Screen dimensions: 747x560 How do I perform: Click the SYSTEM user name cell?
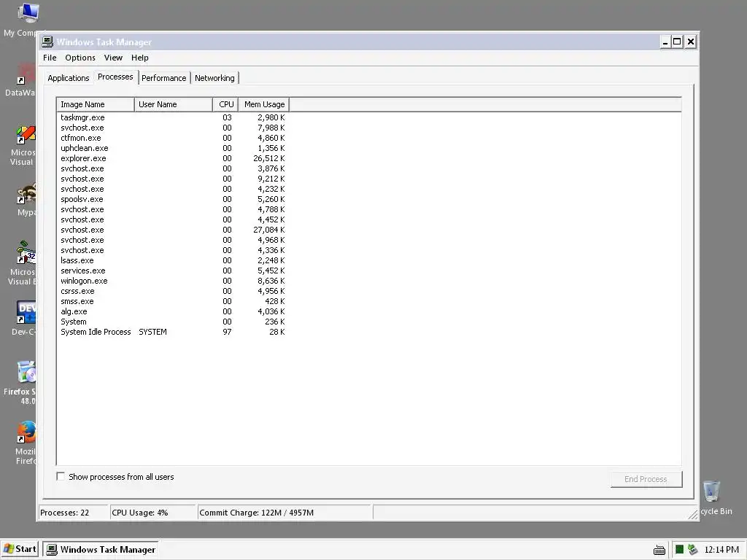(x=153, y=332)
